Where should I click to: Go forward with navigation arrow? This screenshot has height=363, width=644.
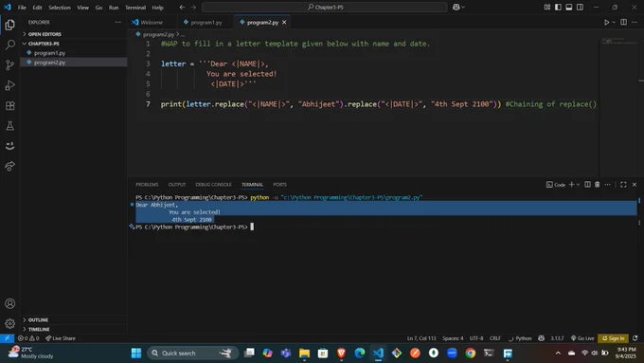click(193, 7)
